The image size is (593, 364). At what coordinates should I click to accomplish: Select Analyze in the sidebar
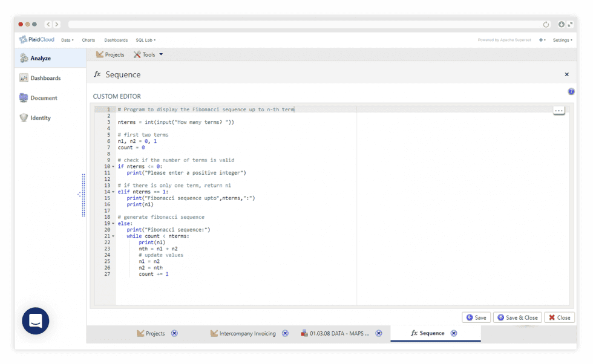(x=50, y=58)
